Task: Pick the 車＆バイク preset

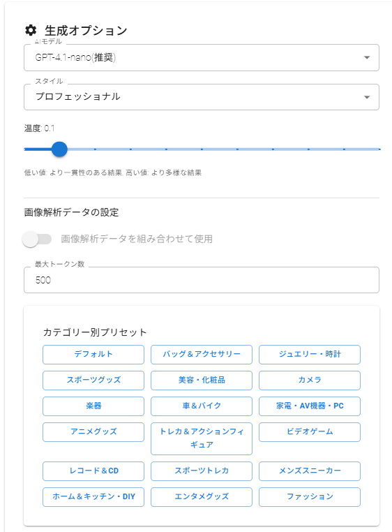Action: [x=202, y=406]
